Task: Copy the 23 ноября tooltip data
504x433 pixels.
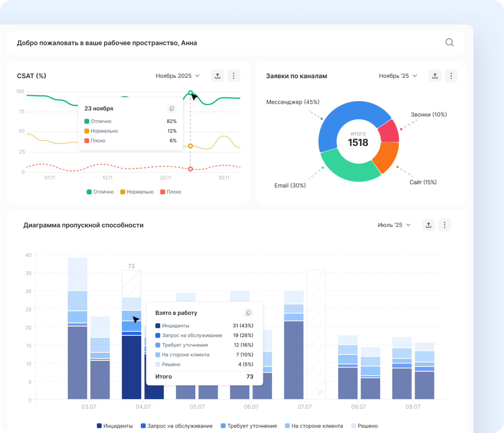Action: pos(172,108)
